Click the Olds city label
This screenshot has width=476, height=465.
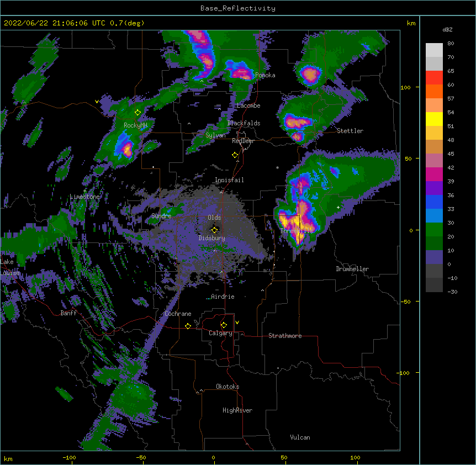tap(214, 218)
